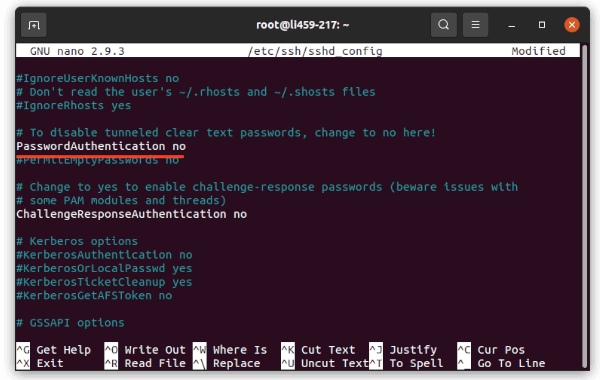
Task: Click the #IgnoreRhosts yes line
Action: (73, 106)
